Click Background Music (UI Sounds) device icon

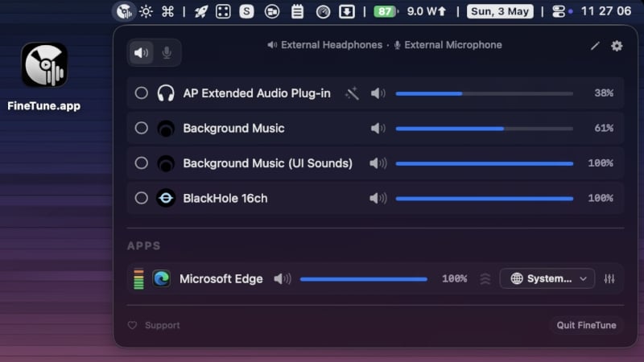pos(166,163)
